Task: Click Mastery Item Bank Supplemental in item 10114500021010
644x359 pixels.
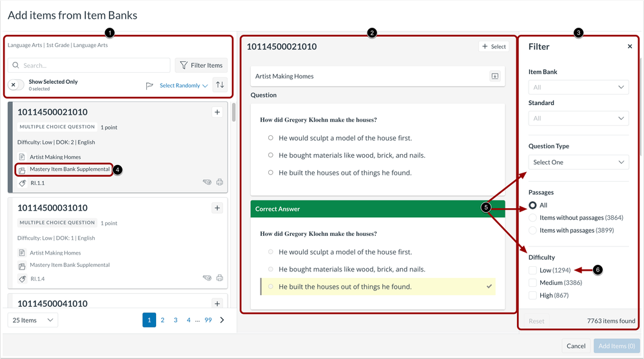Action: pos(70,170)
